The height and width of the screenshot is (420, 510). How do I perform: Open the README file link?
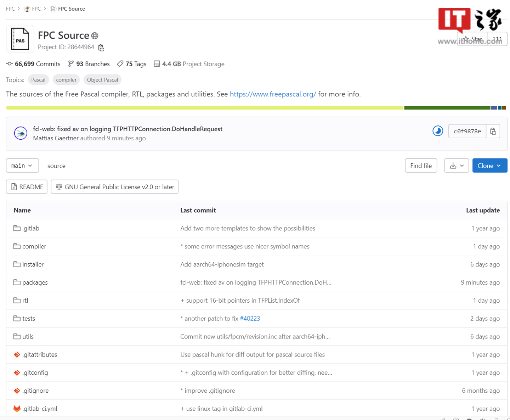click(27, 187)
